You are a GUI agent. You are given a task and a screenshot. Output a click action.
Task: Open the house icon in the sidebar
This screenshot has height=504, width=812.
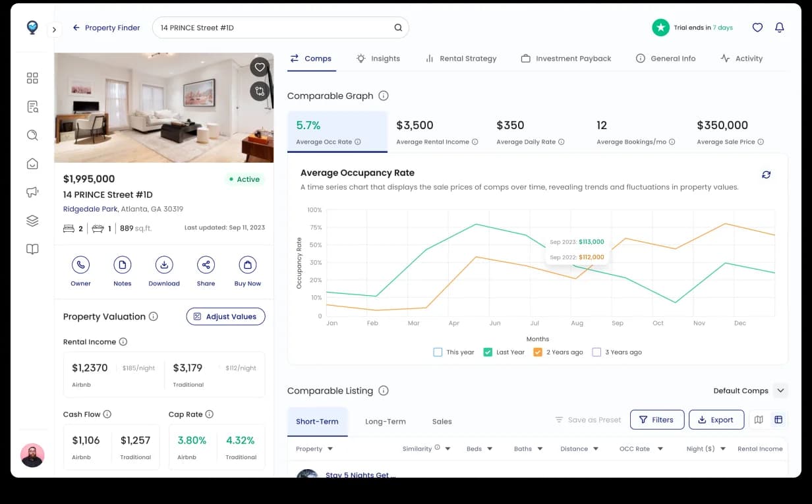(32, 163)
